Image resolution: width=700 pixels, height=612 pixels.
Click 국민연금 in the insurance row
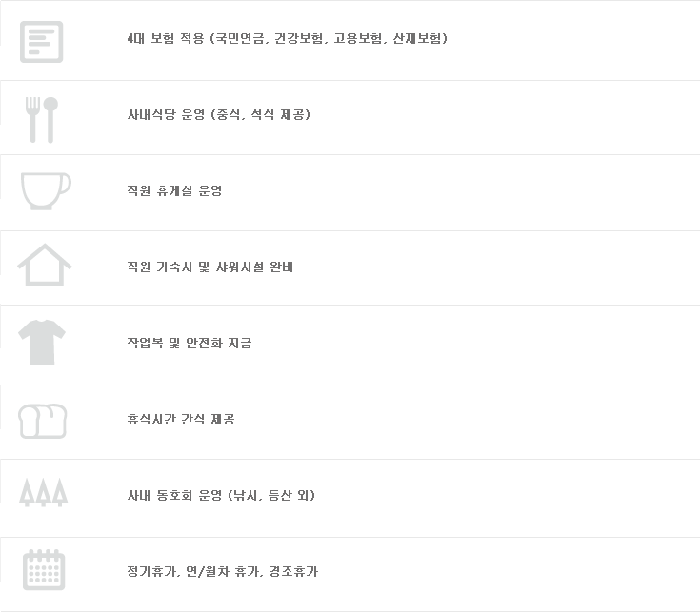point(240,38)
